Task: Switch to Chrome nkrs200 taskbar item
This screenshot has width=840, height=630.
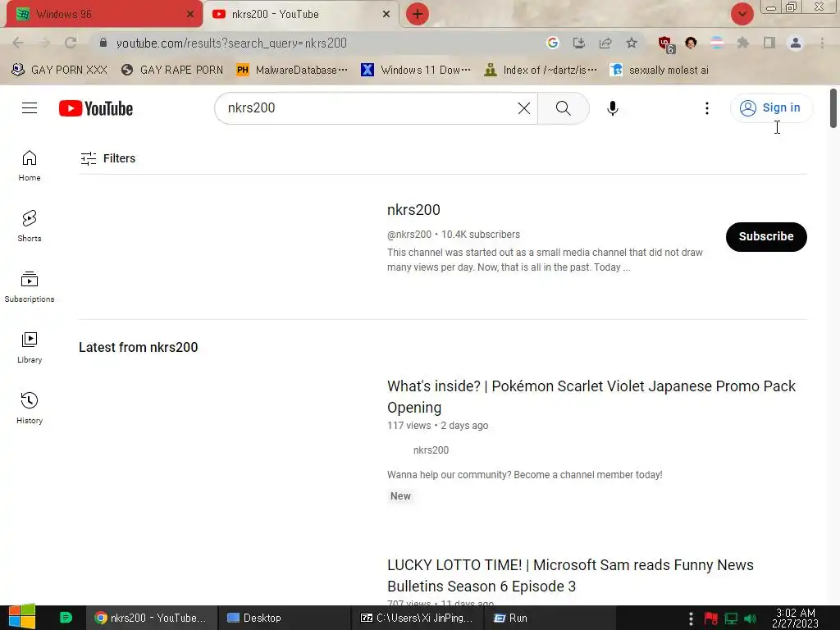Action: pyautogui.click(x=151, y=619)
